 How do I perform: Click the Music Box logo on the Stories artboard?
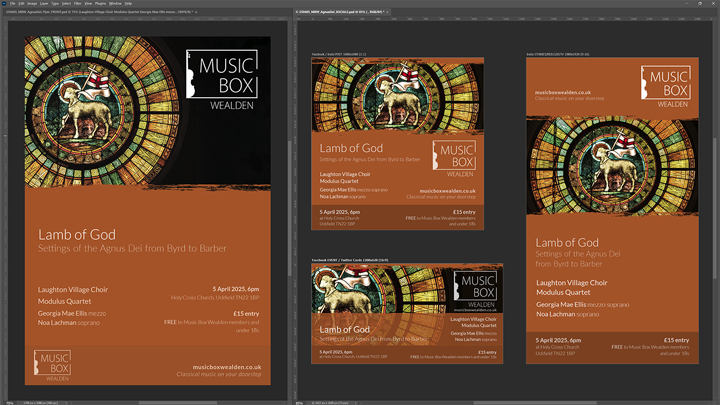(666, 86)
